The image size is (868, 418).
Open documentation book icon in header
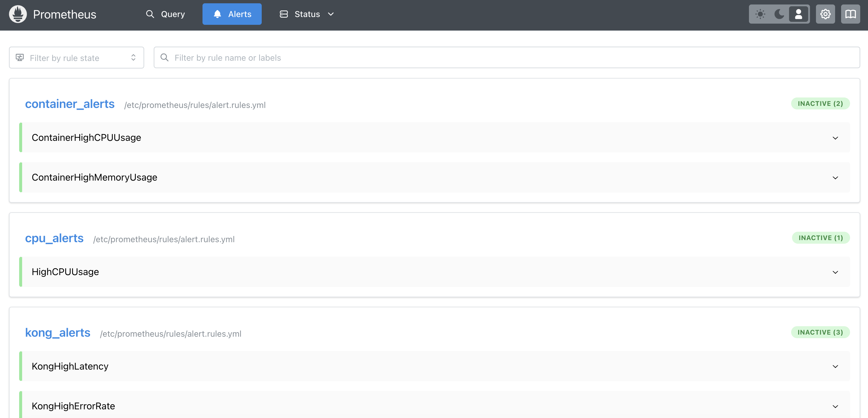pyautogui.click(x=850, y=14)
